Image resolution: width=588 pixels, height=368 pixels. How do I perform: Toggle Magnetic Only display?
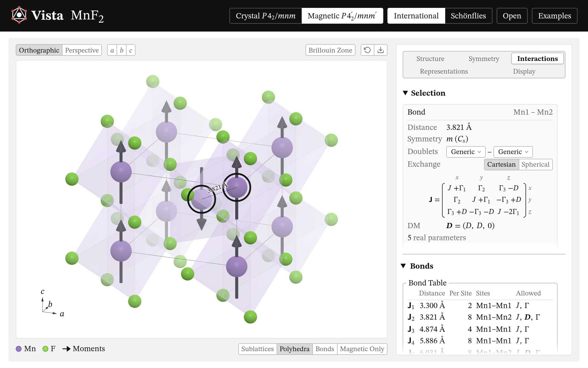click(362, 349)
